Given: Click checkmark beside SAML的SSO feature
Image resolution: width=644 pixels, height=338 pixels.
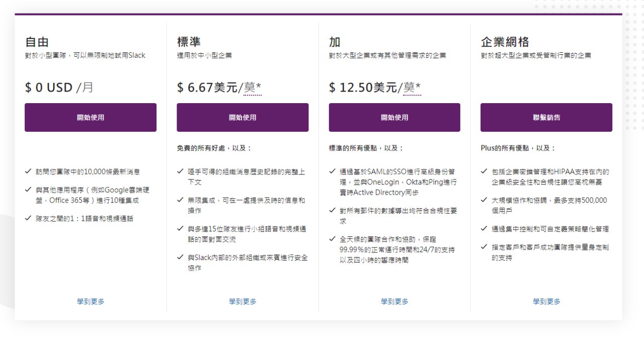Looking at the screenshot, I should coord(332,172).
